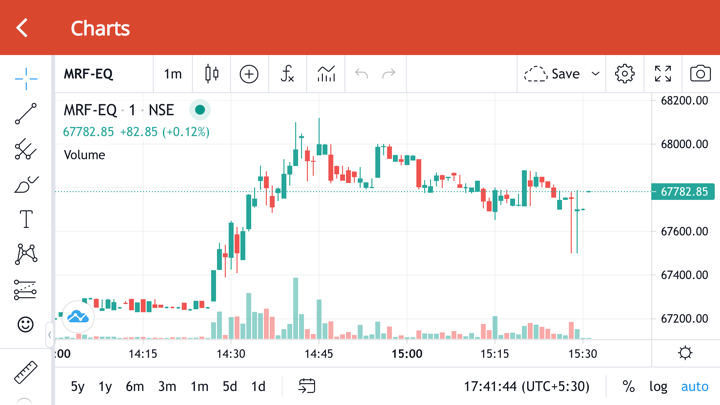
Task: Go back using the header arrow
Action: pos(22,28)
